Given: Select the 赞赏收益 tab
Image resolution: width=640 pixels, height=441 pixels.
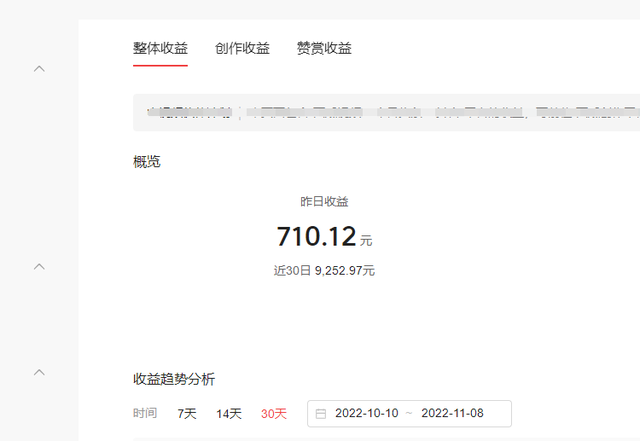Looking at the screenshot, I should pyautogui.click(x=324, y=48).
